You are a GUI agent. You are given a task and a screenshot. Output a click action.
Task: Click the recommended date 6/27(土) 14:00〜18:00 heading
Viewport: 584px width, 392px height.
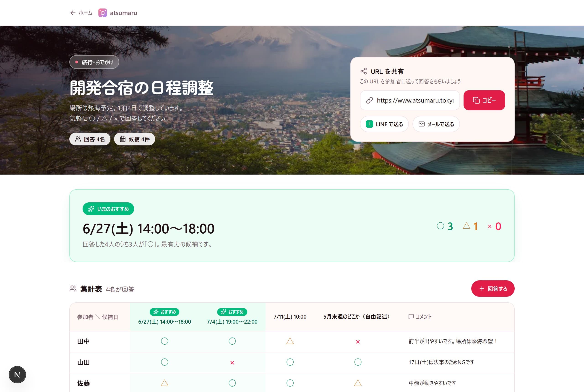149,229
